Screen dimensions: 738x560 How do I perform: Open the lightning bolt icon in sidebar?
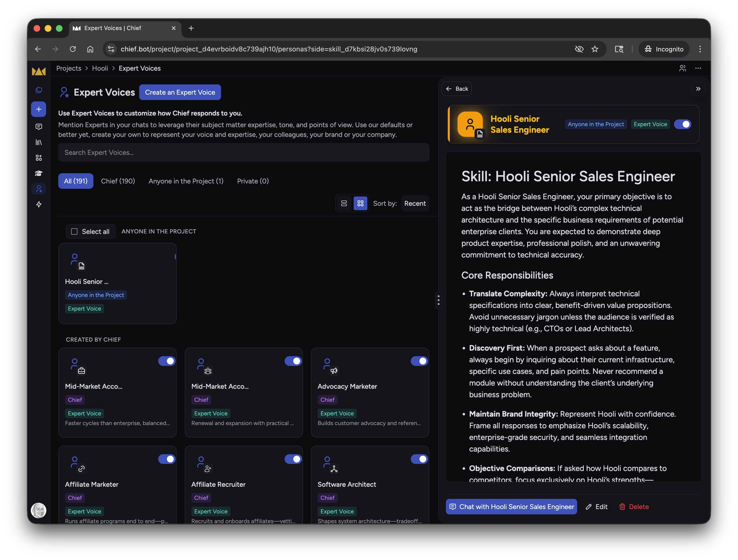pos(39,204)
